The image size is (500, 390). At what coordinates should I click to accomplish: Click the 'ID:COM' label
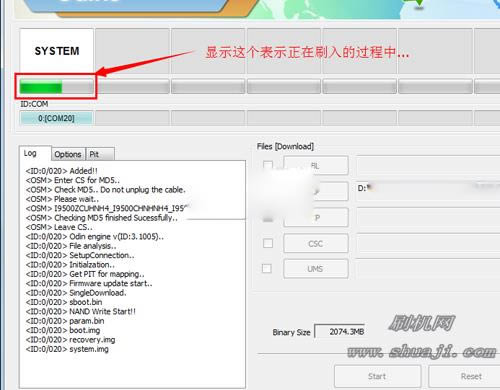coord(34,104)
